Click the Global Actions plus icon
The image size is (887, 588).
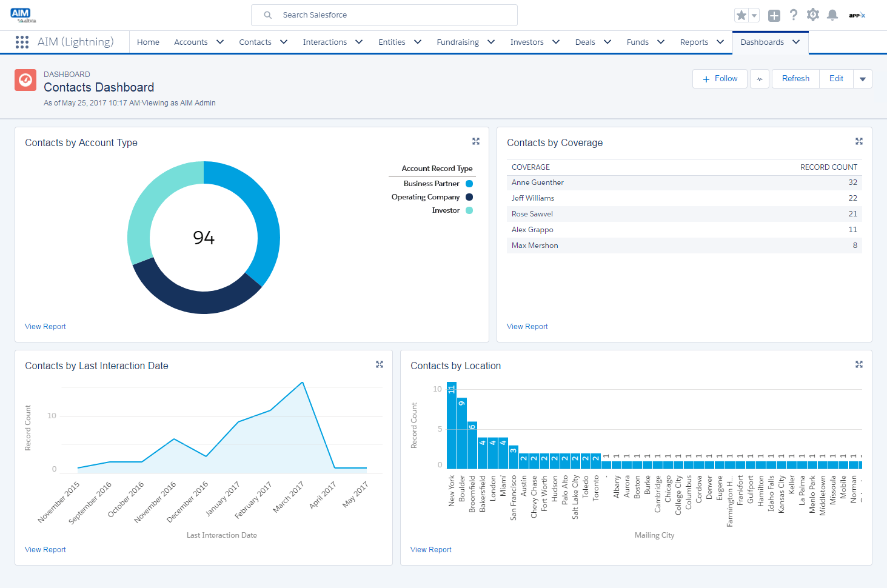774,16
